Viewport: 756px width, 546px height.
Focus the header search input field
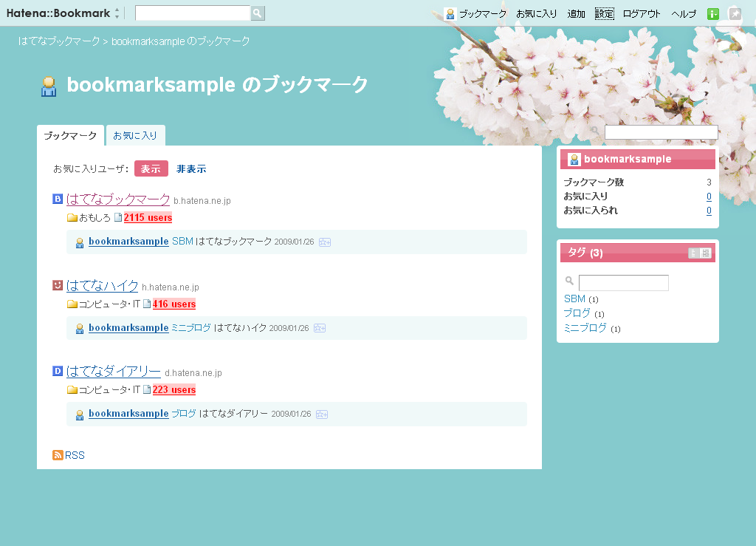click(x=193, y=13)
